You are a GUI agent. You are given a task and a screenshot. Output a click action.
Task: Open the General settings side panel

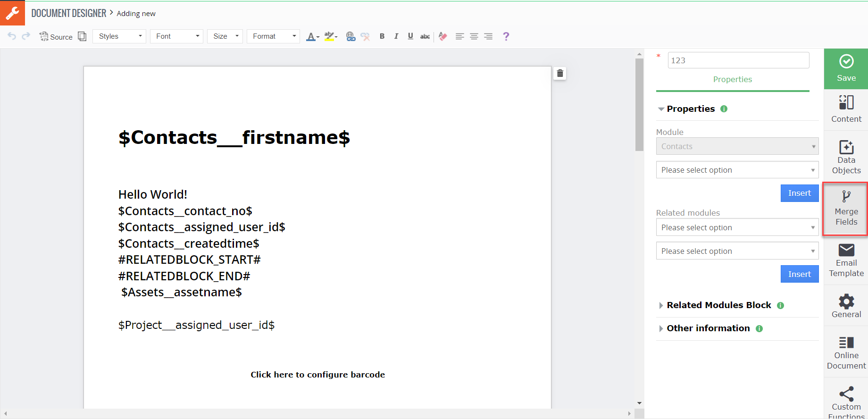(846, 306)
